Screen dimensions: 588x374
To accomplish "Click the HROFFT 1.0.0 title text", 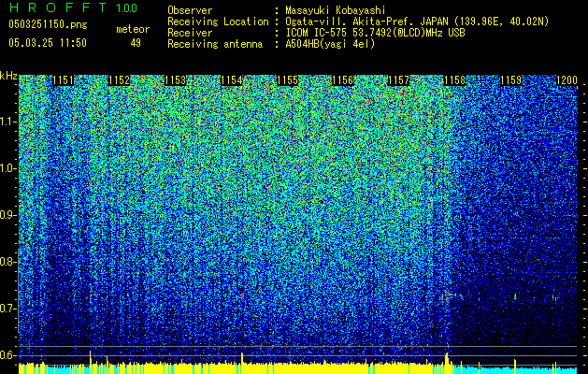I will [73, 7].
